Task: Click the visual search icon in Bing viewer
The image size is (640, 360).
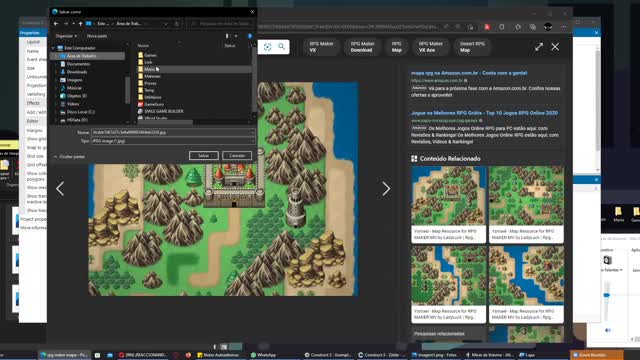Action: click(x=267, y=47)
